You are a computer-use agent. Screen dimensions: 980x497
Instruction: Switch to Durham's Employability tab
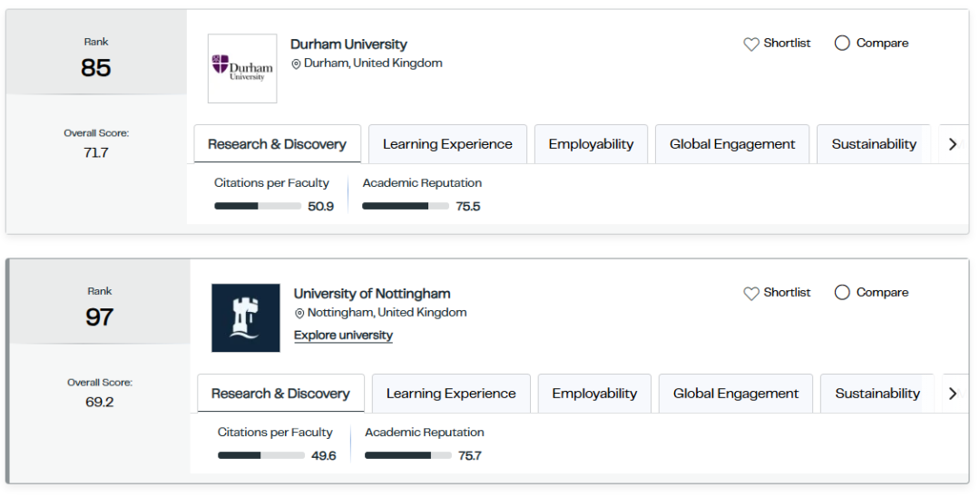click(x=591, y=144)
